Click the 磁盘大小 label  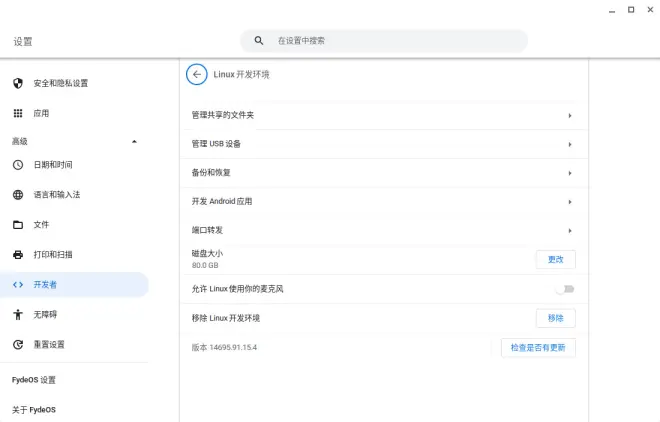207,253
